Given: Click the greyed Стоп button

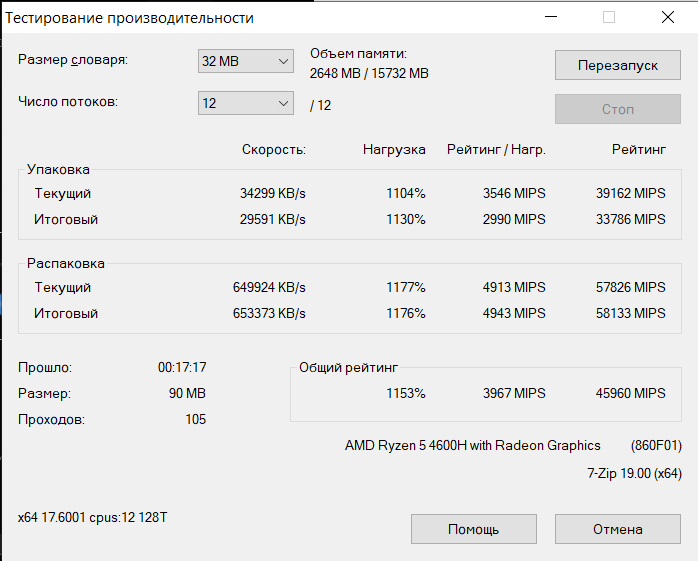Looking at the screenshot, I should 617,109.
